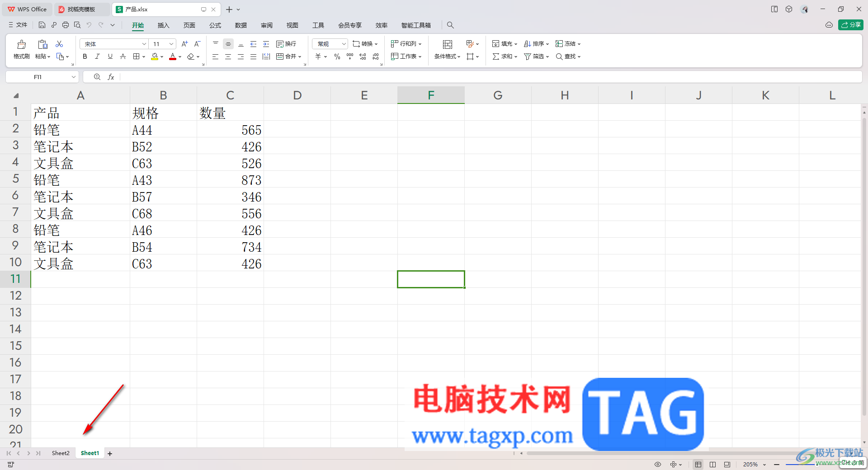Click the 工作表 worksheet button

[406, 56]
